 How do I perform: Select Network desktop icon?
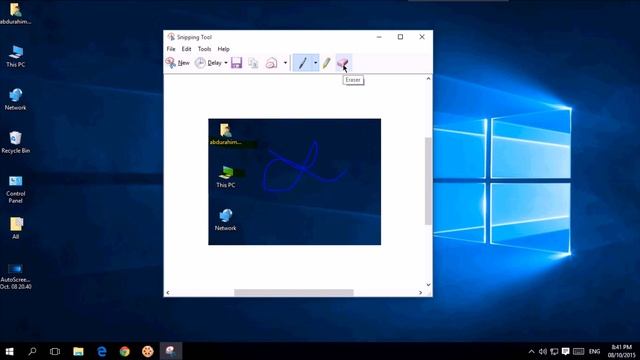pos(16,99)
